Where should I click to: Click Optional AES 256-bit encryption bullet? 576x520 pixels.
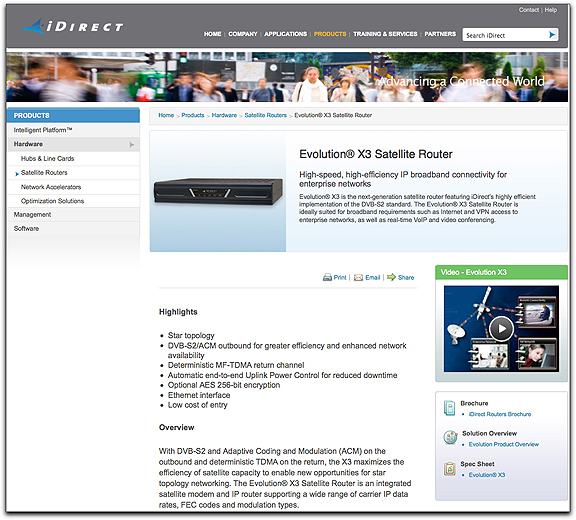click(224, 385)
